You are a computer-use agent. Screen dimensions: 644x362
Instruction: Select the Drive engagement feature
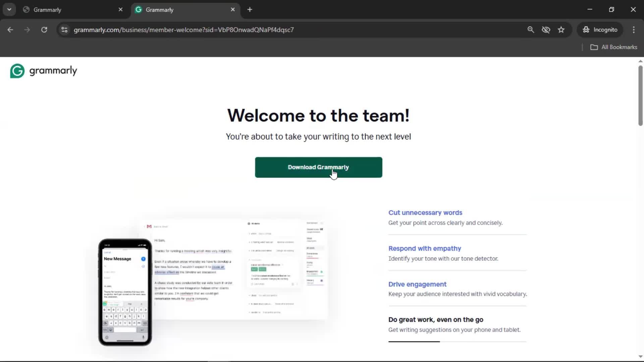click(x=417, y=284)
